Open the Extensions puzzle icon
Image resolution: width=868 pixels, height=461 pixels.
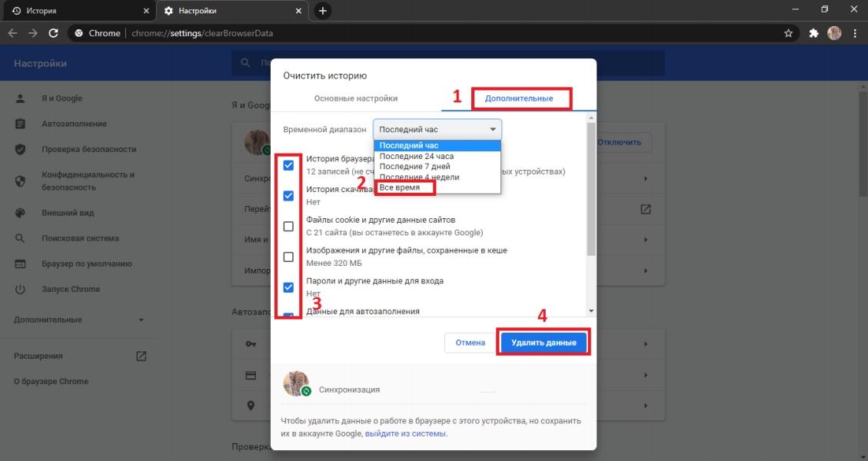pos(813,33)
